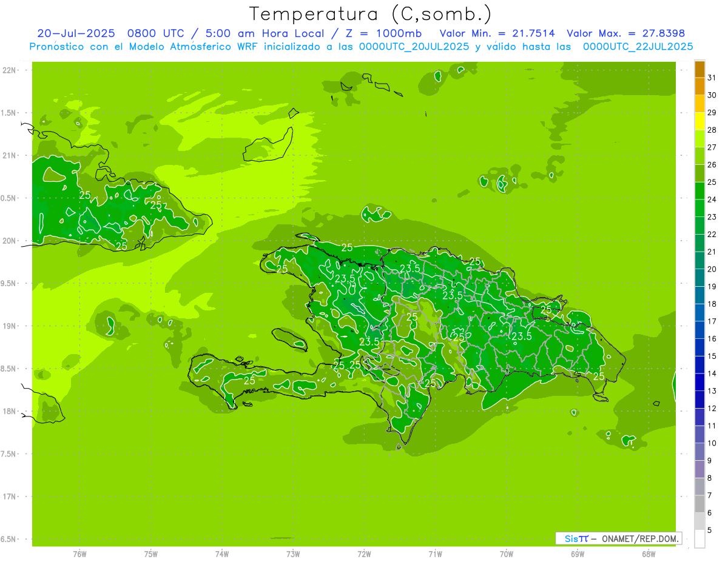Click the "75W" longitude axis label
The image size is (728, 562).
[151, 554]
